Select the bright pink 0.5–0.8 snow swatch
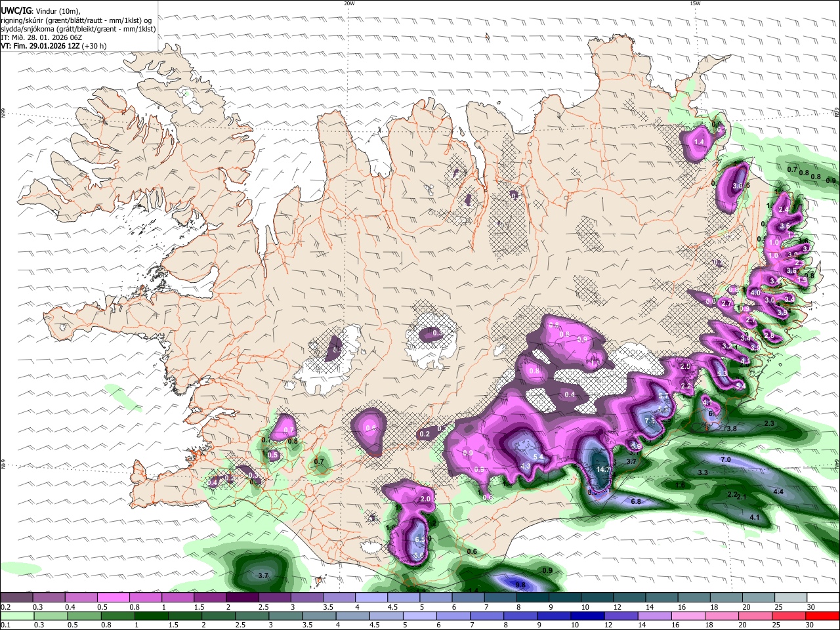 point(113,598)
